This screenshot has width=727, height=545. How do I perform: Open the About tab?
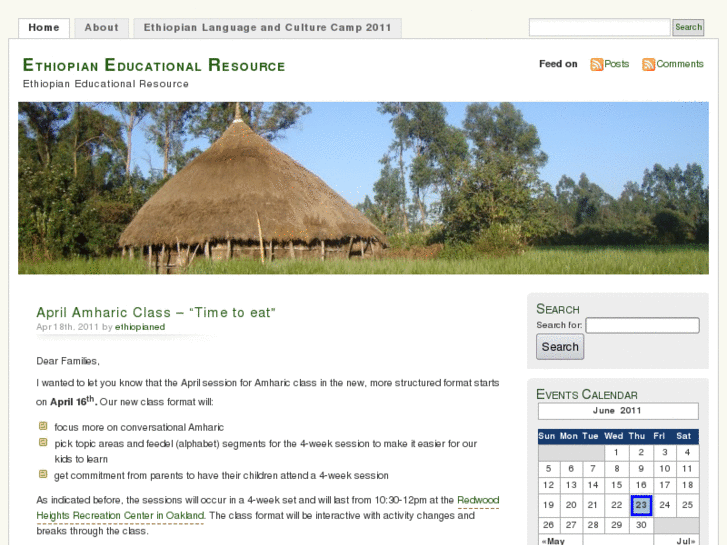[x=102, y=28]
